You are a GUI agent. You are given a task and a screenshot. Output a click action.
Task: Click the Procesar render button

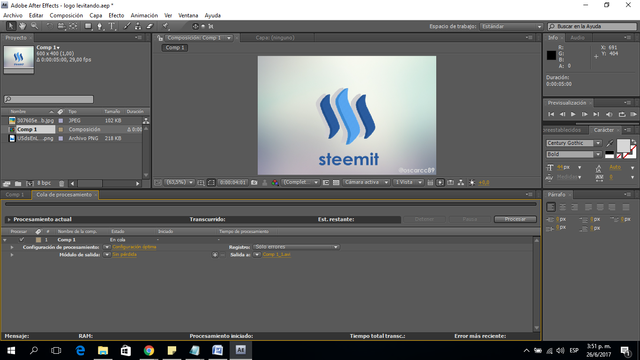tap(515, 219)
